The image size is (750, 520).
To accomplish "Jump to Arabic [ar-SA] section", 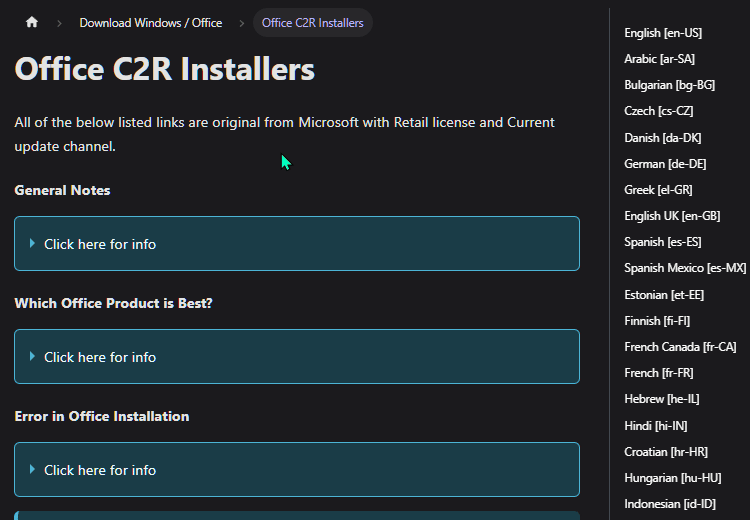I will (x=659, y=59).
